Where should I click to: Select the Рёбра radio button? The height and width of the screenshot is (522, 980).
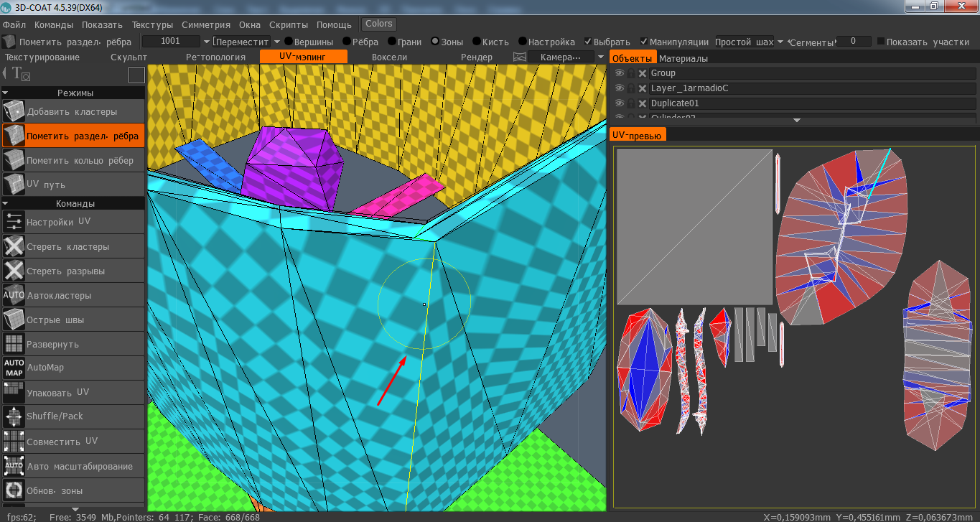point(347,42)
